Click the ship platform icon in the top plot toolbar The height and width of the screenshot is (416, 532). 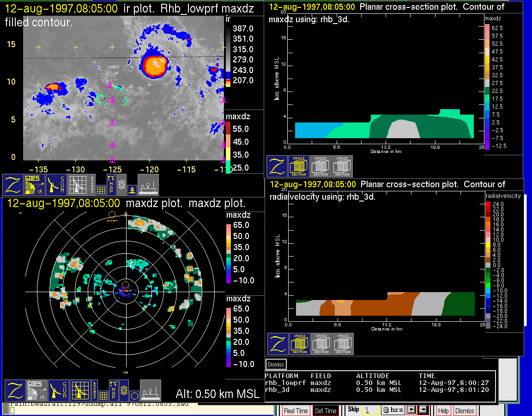[148, 184]
